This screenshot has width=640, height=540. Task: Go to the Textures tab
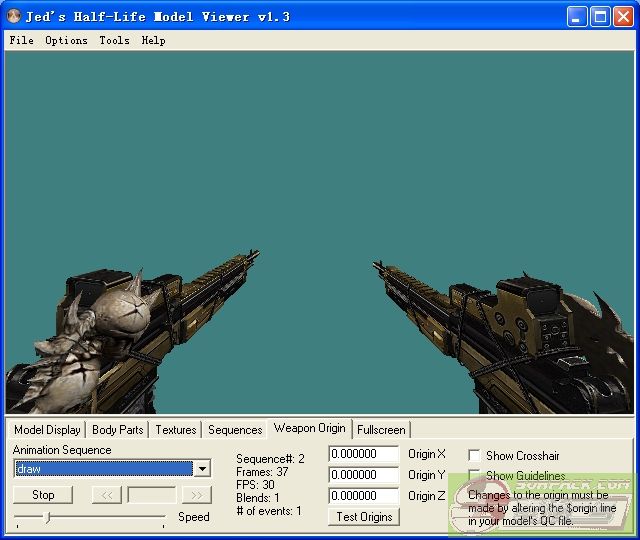coord(175,430)
